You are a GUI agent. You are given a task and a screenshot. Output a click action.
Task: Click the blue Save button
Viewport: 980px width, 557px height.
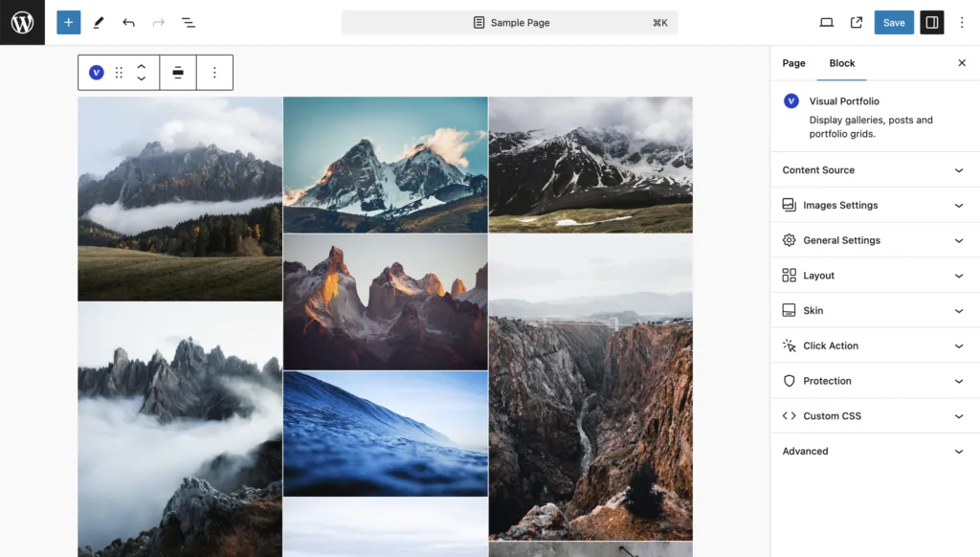point(894,22)
